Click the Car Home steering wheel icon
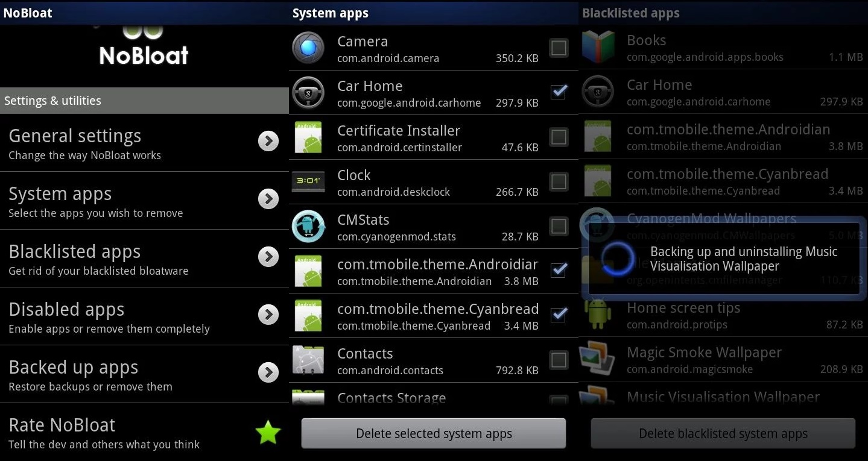This screenshot has height=461, width=868. (x=308, y=93)
